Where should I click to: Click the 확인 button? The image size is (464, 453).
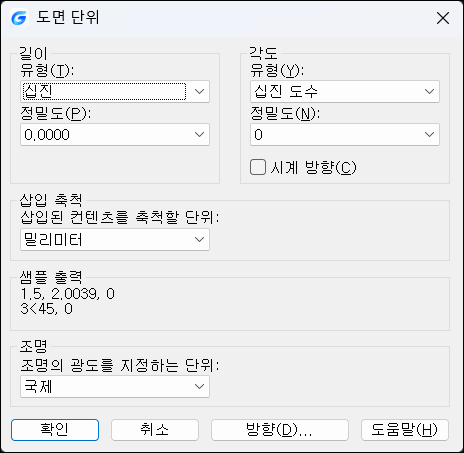[x=55, y=430]
